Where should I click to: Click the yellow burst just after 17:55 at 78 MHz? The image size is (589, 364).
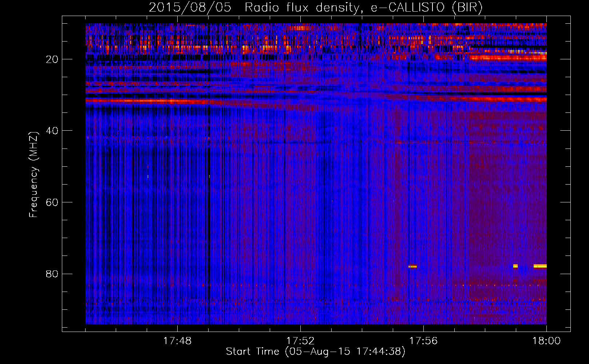(412, 266)
